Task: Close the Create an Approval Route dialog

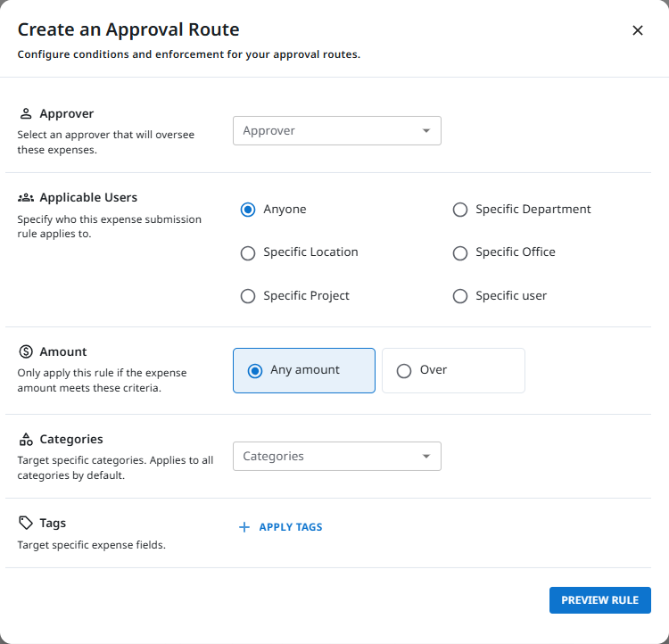Action: pos(638,30)
